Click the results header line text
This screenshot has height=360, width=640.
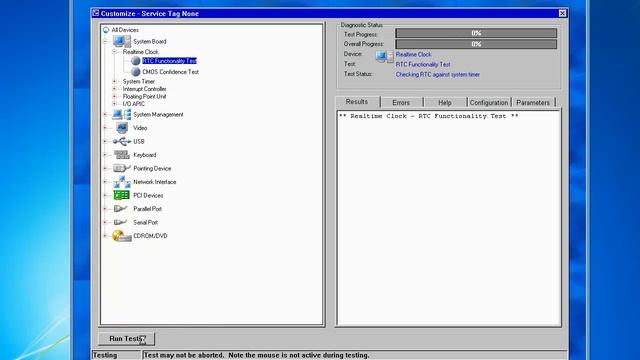[429, 116]
